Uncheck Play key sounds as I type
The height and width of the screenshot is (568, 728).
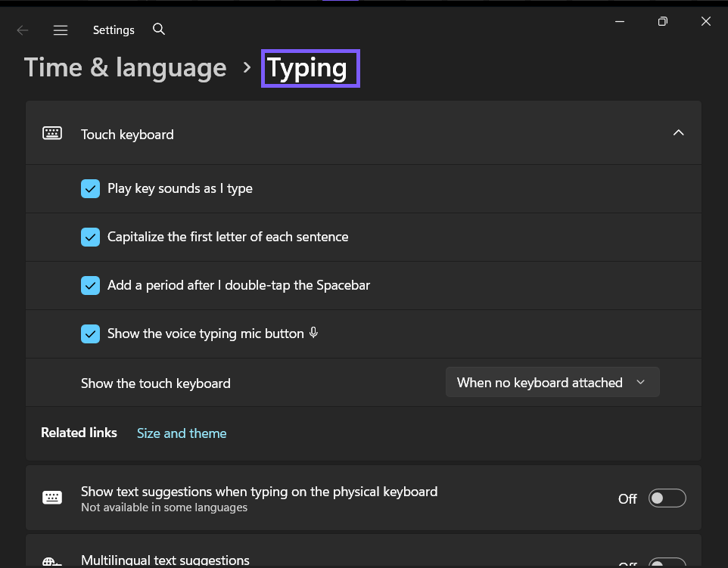pyautogui.click(x=90, y=189)
